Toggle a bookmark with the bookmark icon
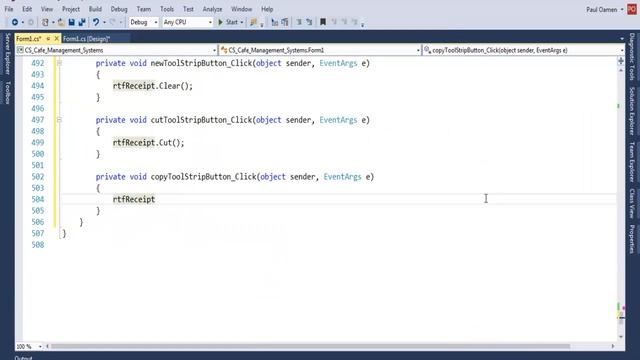Image resolution: width=640 pixels, height=360 pixels. (323, 22)
